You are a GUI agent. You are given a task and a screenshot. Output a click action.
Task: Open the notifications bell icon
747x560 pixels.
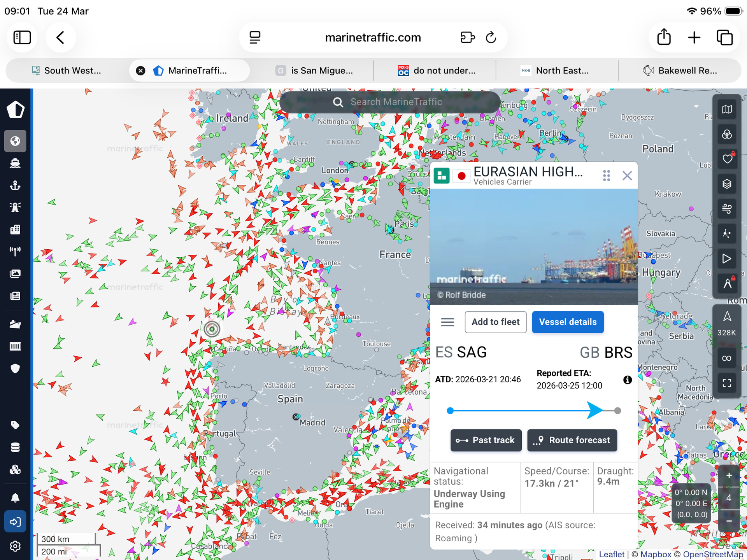click(15, 497)
